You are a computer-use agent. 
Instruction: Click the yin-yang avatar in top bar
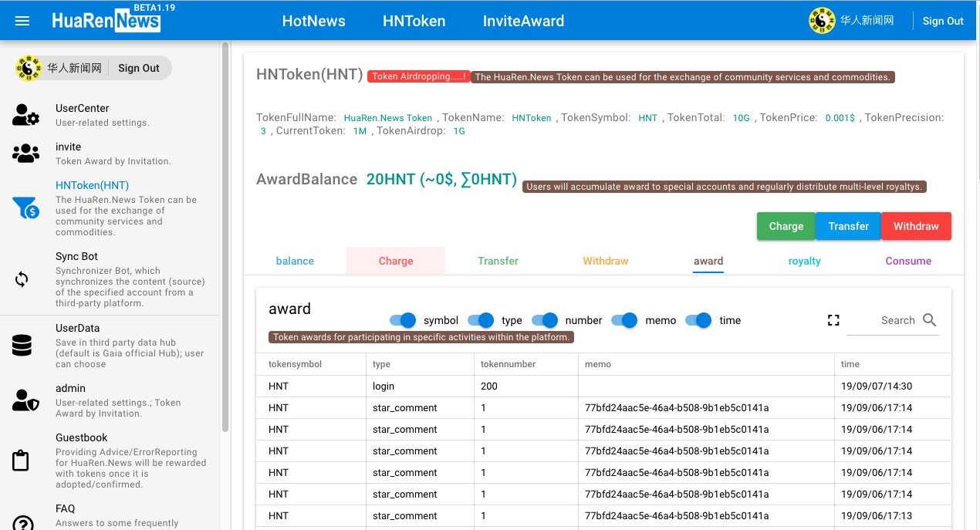pyautogui.click(x=822, y=21)
